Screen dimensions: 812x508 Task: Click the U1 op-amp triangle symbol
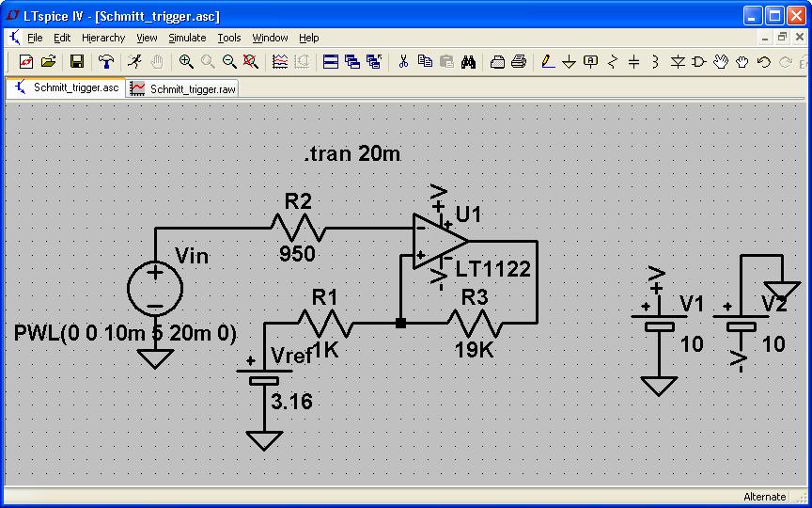click(440, 241)
